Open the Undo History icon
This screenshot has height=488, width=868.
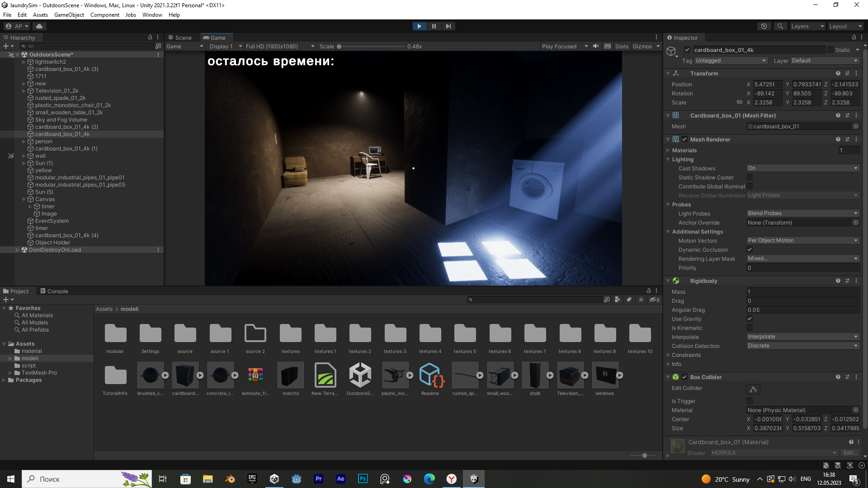click(764, 26)
